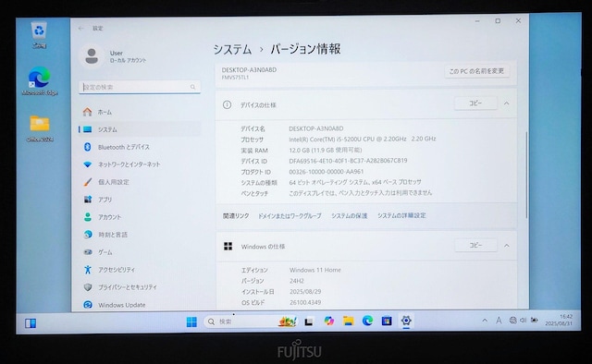This screenshot has height=364, width=592.
Task: Open Microsoft Edge desktop shortcut
Action: (39, 80)
